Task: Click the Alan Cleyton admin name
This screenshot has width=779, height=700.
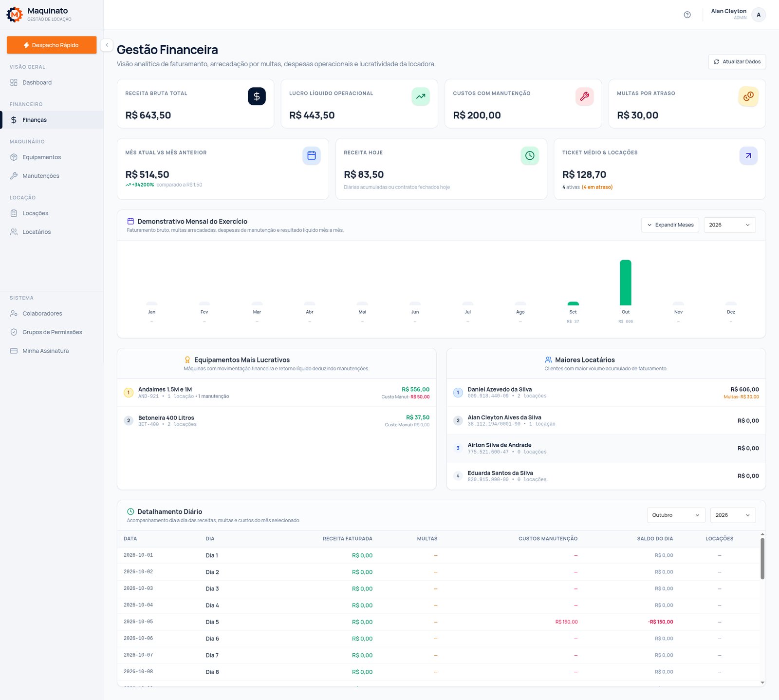Action: [x=728, y=11]
